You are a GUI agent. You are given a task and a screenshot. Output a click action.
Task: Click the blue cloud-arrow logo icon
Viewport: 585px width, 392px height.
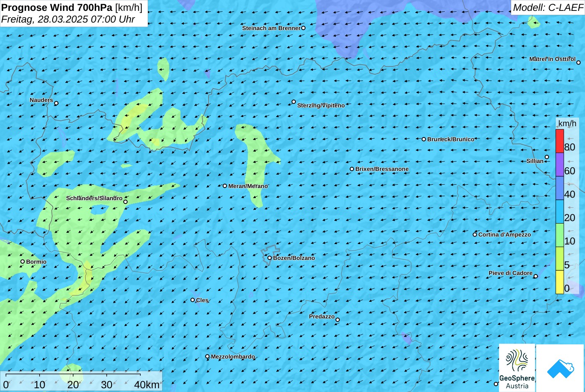560,369
